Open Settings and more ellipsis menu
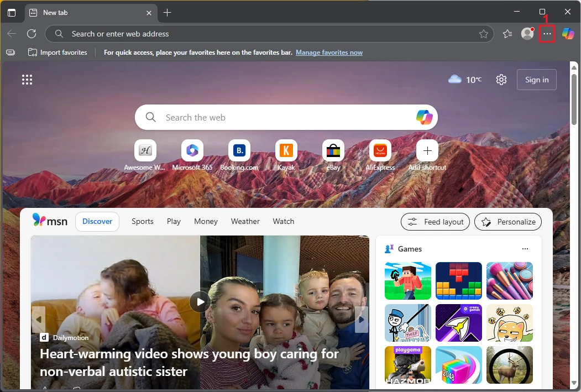Viewport: 581px width, 392px height. click(x=547, y=34)
